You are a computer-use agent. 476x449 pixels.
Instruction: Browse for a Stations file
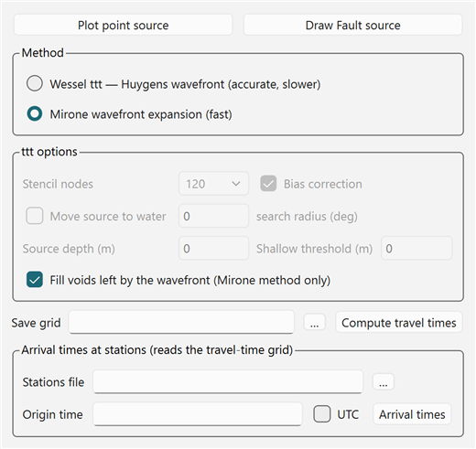384,382
